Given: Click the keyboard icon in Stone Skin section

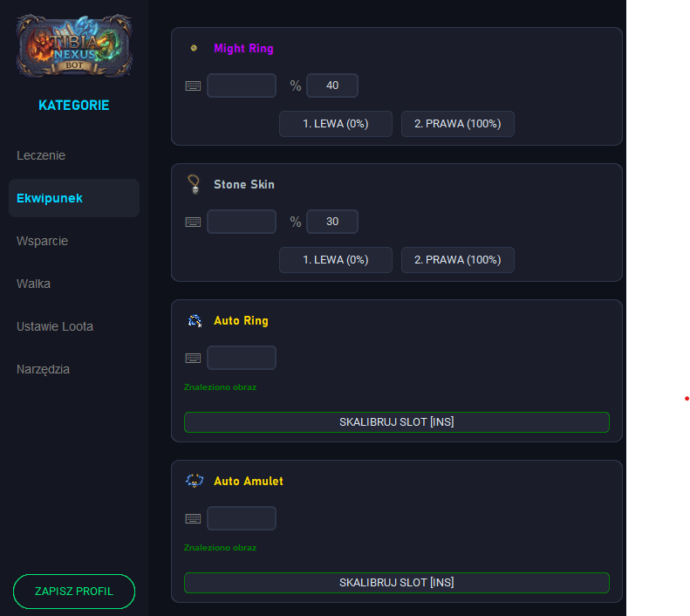Looking at the screenshot, I should tap(193, 222).
